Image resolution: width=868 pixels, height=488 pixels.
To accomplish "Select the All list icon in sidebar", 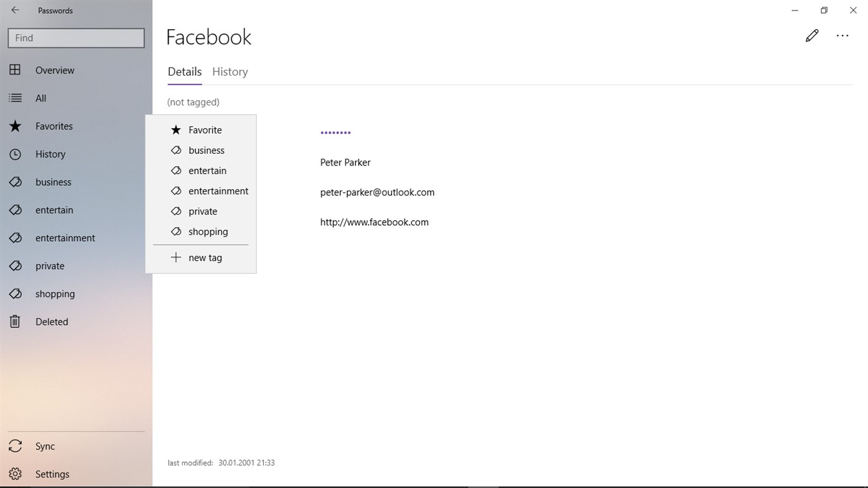I will 15,98.
